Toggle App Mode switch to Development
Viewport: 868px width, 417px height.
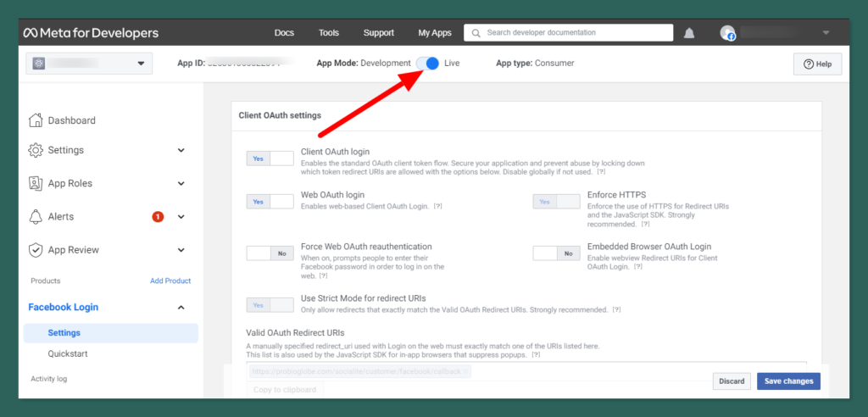[427, 64]
